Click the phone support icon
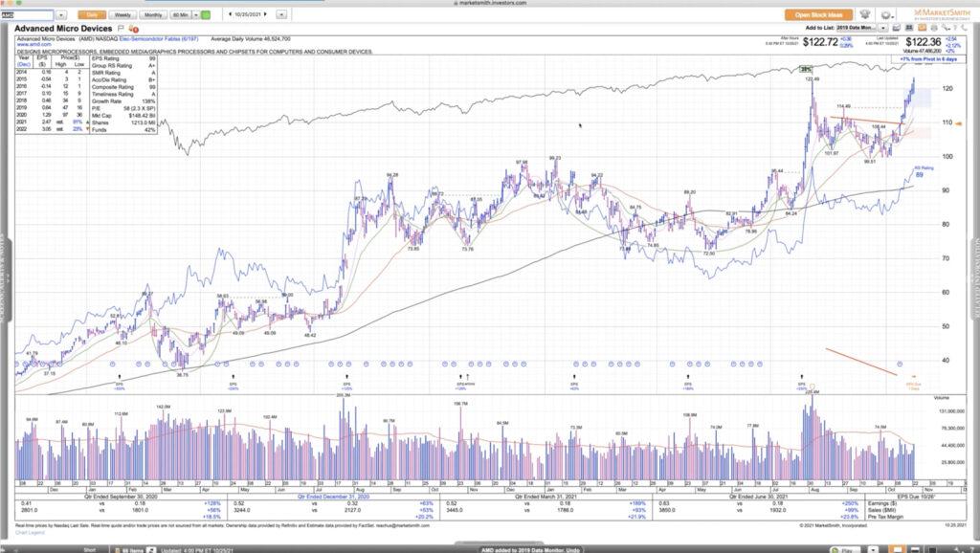Image resolution: width=980 pixels, height=553 pixels. (x=965, y=28)
